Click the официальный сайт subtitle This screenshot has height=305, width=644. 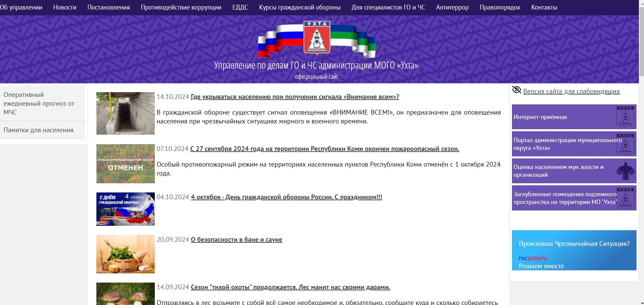(x=316, y=77)
